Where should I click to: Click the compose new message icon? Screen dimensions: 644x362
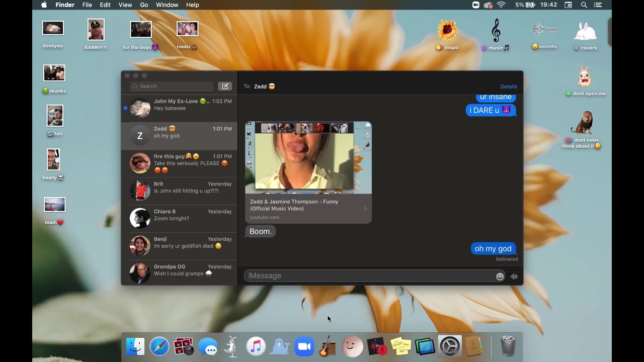pos(225,86)
